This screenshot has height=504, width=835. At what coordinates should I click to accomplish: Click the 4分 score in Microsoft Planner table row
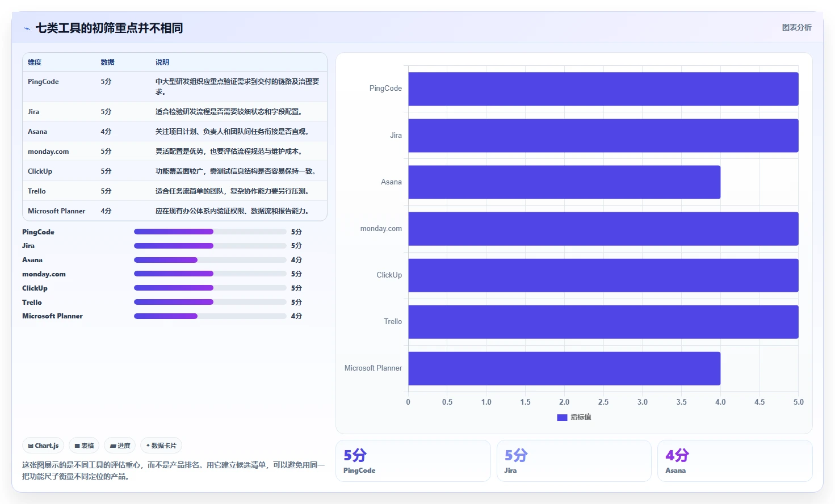(x=106, y=211)
